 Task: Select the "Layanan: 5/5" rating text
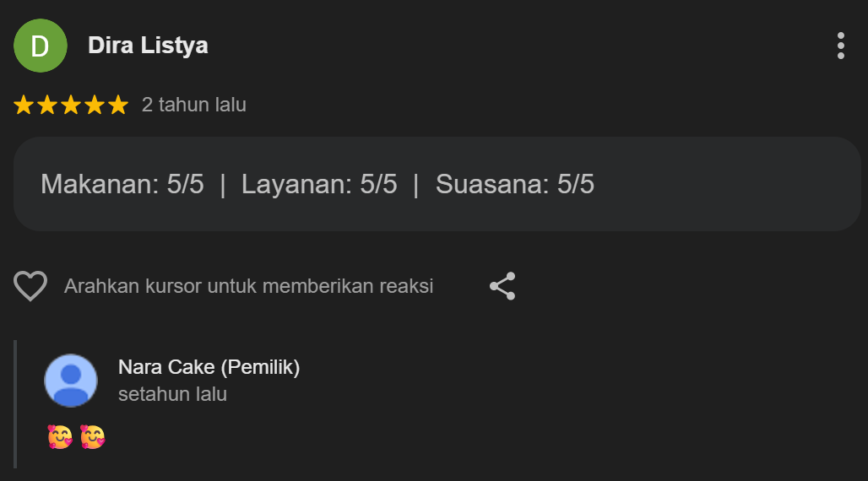coord(319,184)
